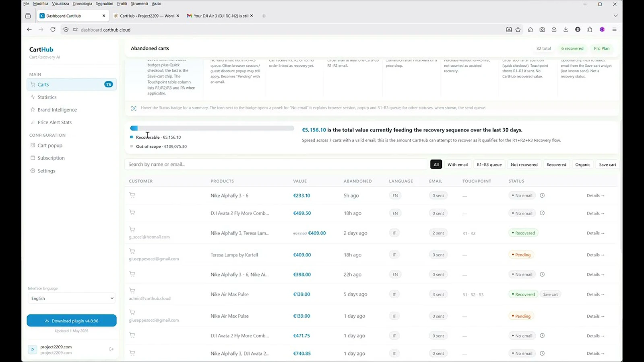Click the scan icon beside hover hint

pos(134,108)
